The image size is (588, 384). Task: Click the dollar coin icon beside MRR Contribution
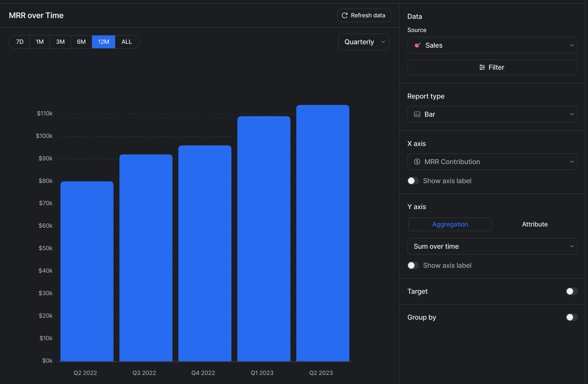[417, 162]
